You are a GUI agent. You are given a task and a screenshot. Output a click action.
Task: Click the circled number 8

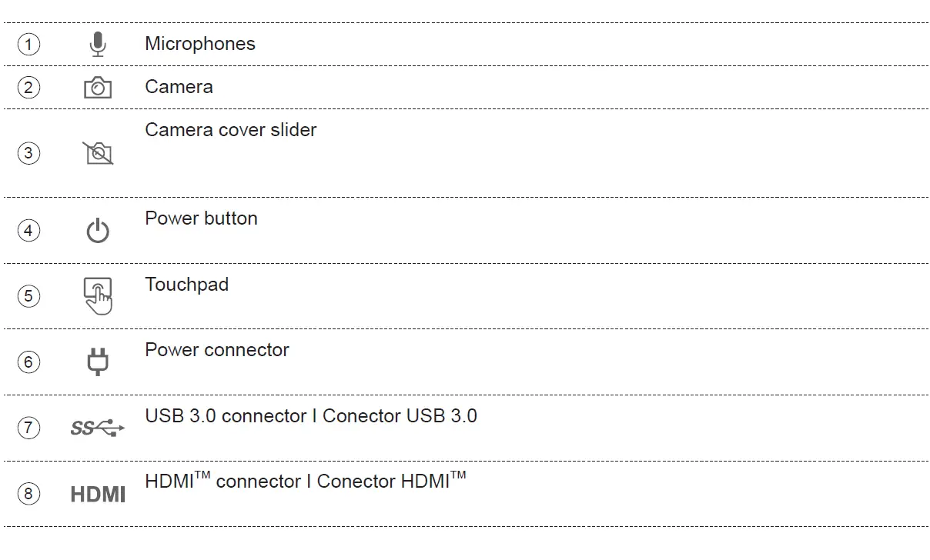coord(28,494)
